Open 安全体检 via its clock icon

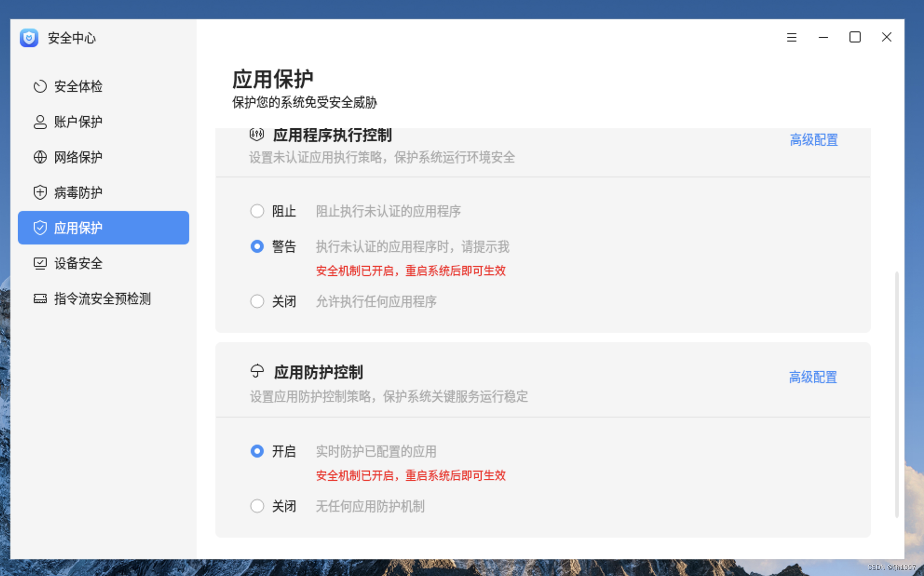click(x=40, y=86)
